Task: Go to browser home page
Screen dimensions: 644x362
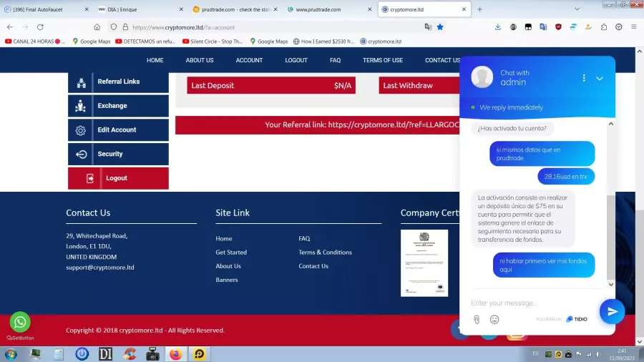Action: click(x=97, y=27)
